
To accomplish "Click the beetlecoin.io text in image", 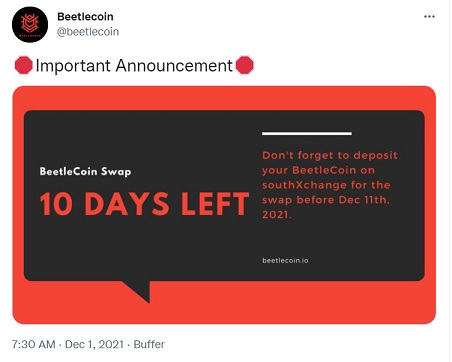I will click(285, 260).
